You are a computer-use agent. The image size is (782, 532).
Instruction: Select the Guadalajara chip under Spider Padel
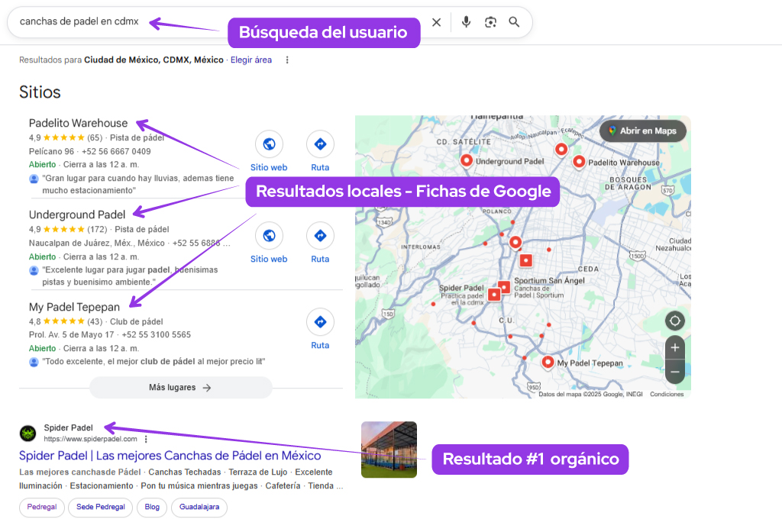199,507
